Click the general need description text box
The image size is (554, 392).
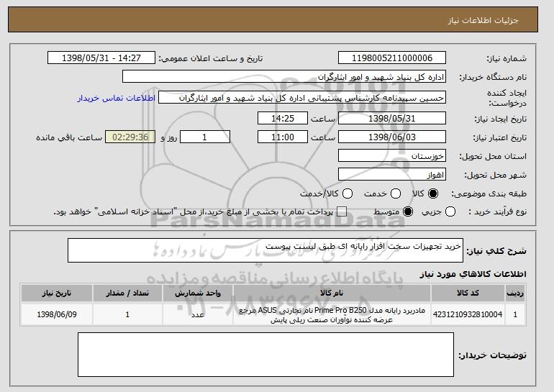(265, 250)
